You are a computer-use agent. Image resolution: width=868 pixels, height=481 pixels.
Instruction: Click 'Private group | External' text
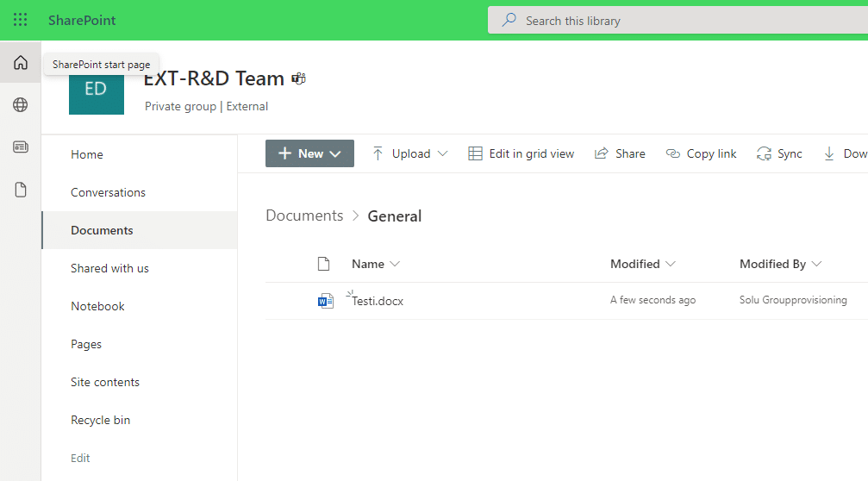(206, 106)
